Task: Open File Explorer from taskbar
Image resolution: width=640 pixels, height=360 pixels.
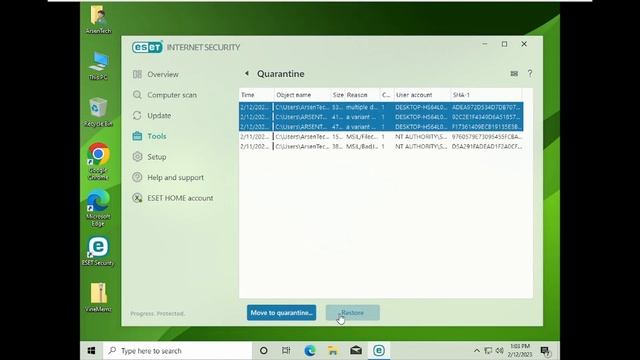Action: pyautogui.click(x=333, y=351)
